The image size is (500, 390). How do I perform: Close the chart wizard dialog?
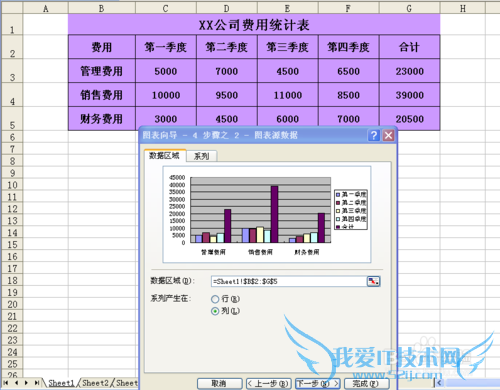point(388,135)
